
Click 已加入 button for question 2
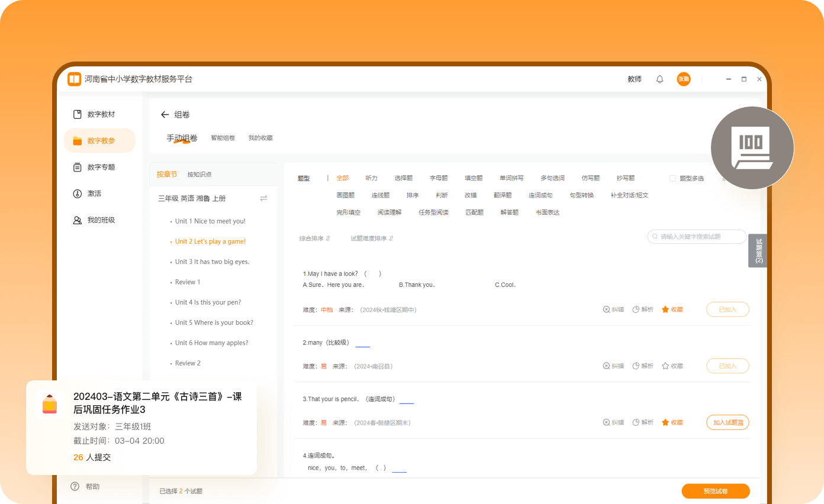pos(728,366)
